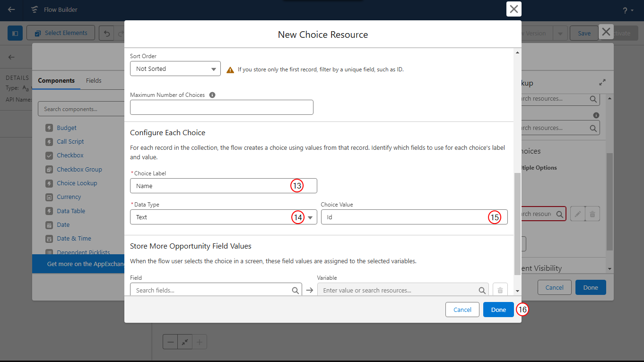
Task: Fit the flow to the canvas view
Action: (185, 342)
